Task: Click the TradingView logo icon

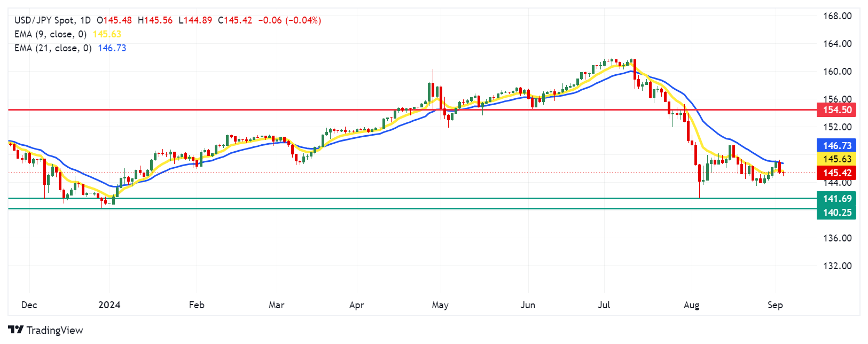Action: click(15, 330)
